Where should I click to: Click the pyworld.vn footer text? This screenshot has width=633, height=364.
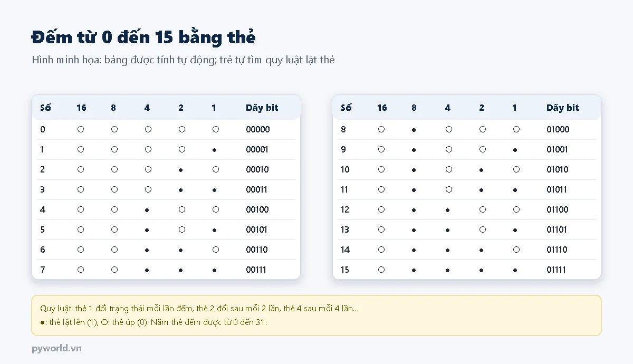tap(56, 348)
